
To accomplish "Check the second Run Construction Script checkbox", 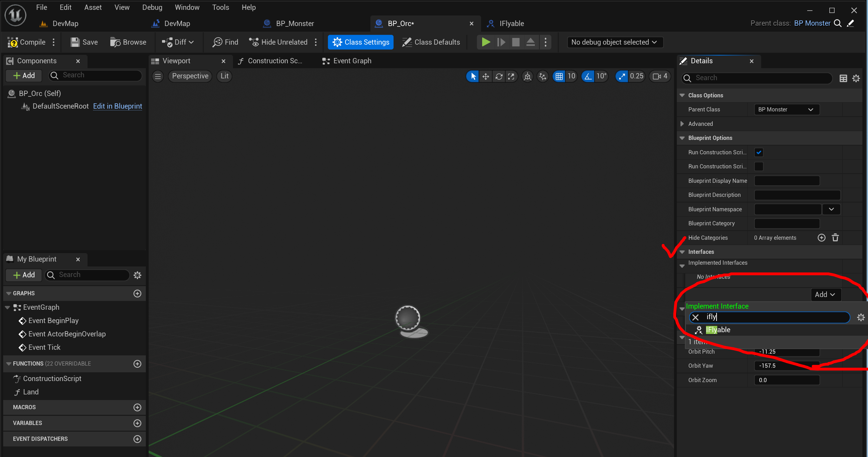I will click(x=759, y=167).
